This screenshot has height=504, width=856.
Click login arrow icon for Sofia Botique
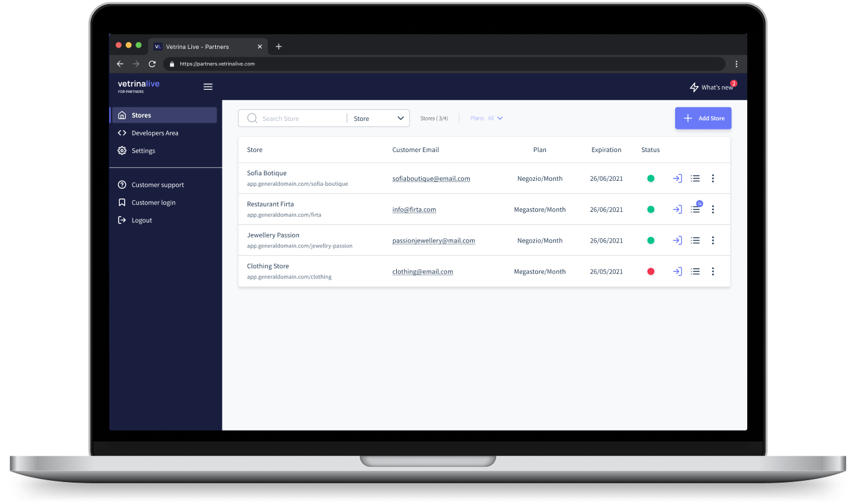[x=677, y=178]
